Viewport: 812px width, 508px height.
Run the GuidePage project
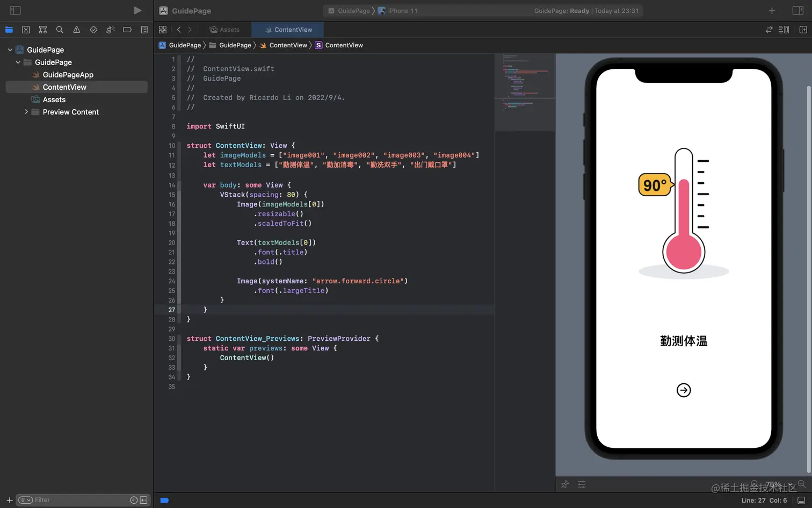(x=137, y=10)
